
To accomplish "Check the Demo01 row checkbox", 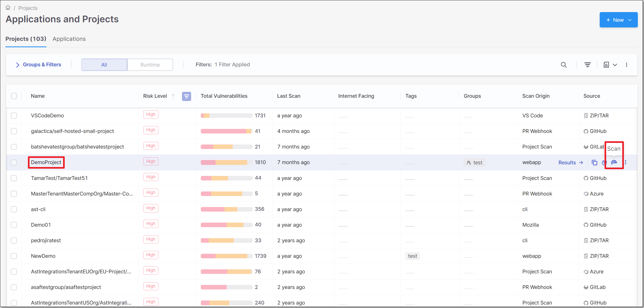I will click(x=14, y=225).
